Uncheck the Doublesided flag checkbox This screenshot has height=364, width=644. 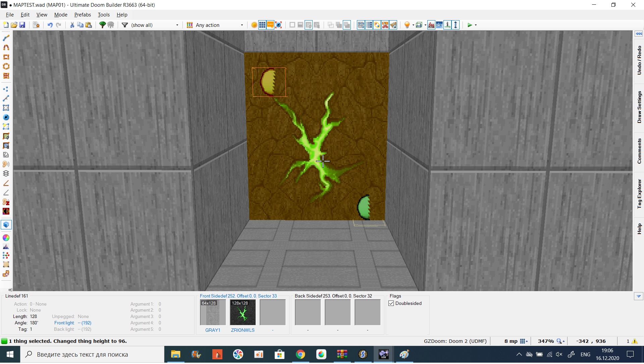click(x=391, y=304)
